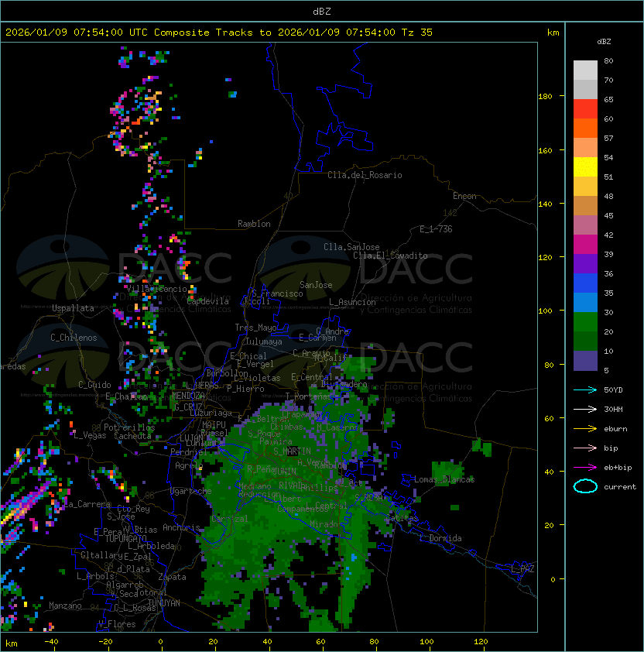Image resolution: width=644 pixels, height=652 pixels.
Task: Click the Zapata map label
Action: coord(172,577)
